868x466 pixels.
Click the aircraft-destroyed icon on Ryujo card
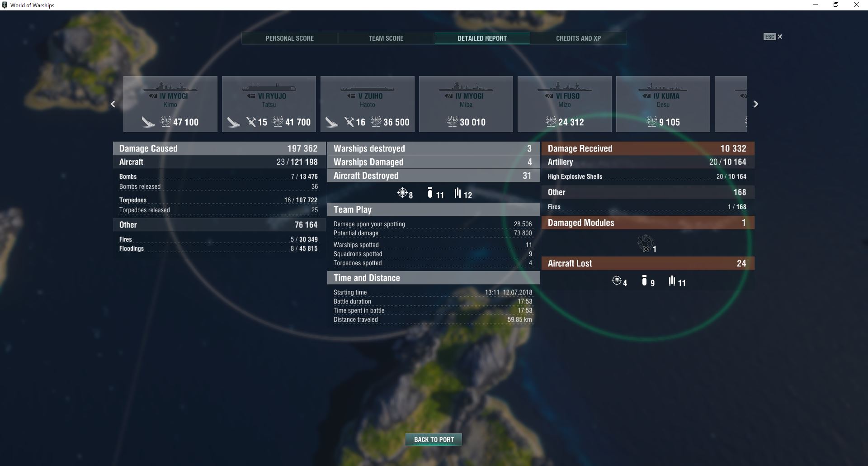point(251,122)
